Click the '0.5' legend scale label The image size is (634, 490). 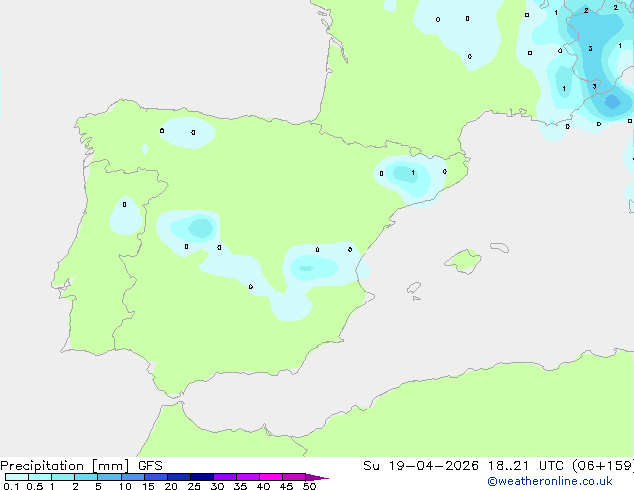coord(34,486)
